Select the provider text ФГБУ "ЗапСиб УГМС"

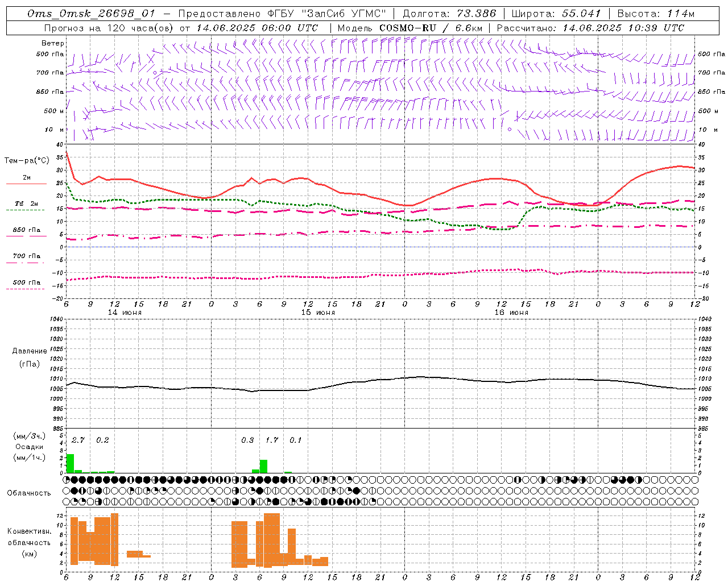327,14
